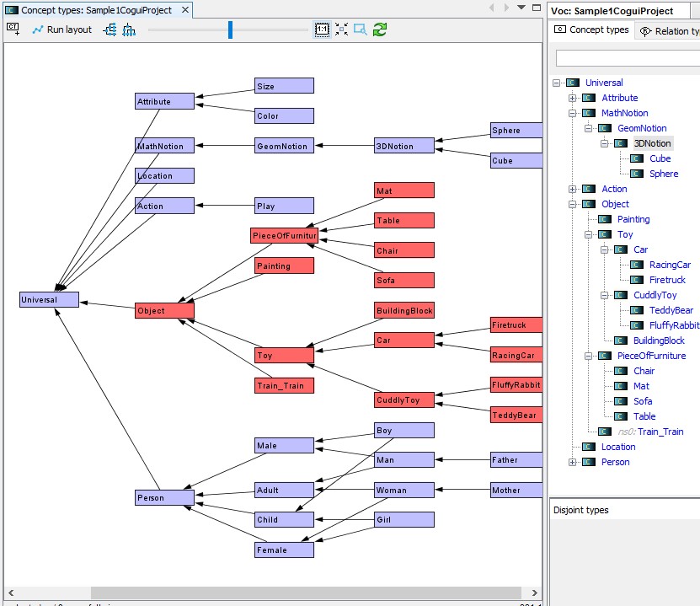Collapse the Object tree node
The height and width of the screenshot is (606, 700).
(572, 204)
